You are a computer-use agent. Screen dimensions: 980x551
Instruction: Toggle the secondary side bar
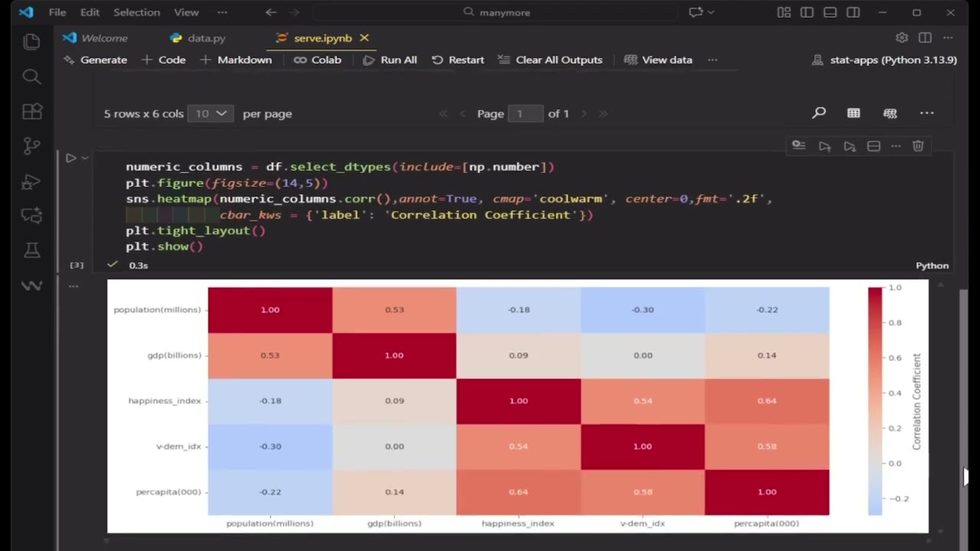(x=853, y=12)
